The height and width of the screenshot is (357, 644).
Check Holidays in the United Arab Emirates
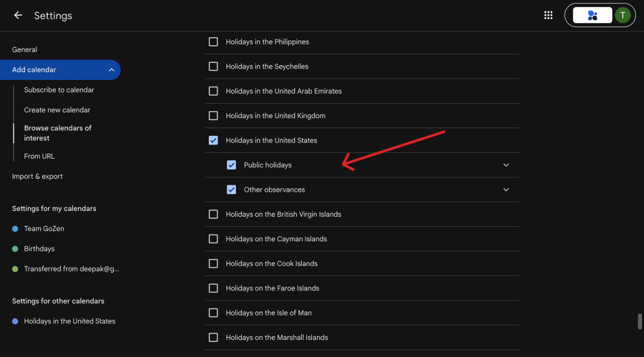pos(213,91)
